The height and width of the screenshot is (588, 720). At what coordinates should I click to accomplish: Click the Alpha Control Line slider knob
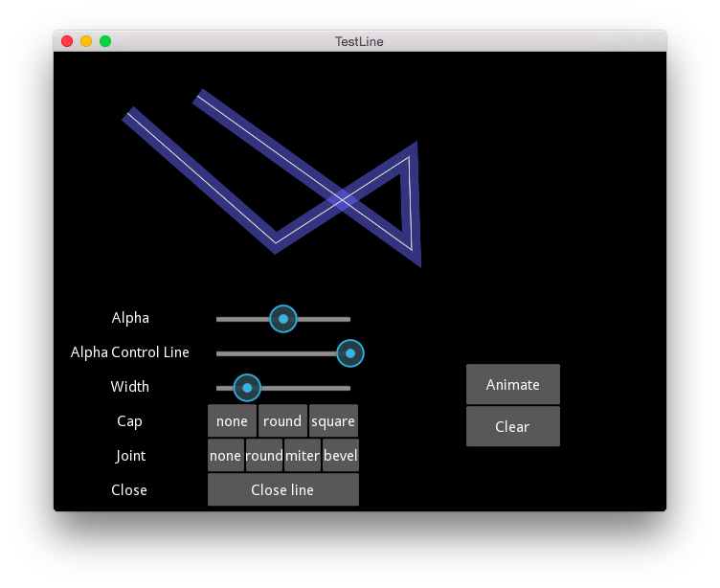tap(350, 353)
